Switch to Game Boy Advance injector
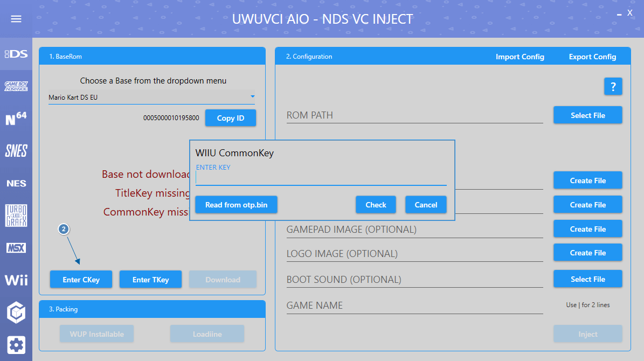644x361 pixels. [16, 86]
